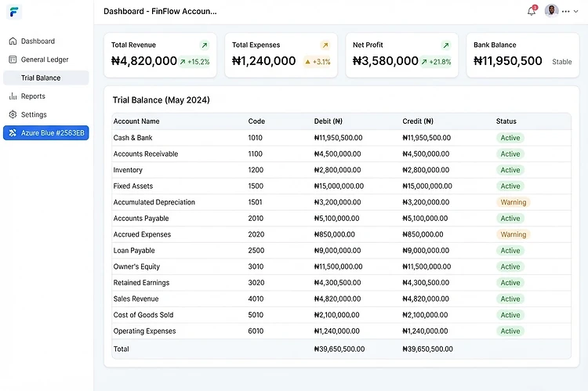Click the Azure Blue tools icon
The image size is (588, 391).
point(13,133)
